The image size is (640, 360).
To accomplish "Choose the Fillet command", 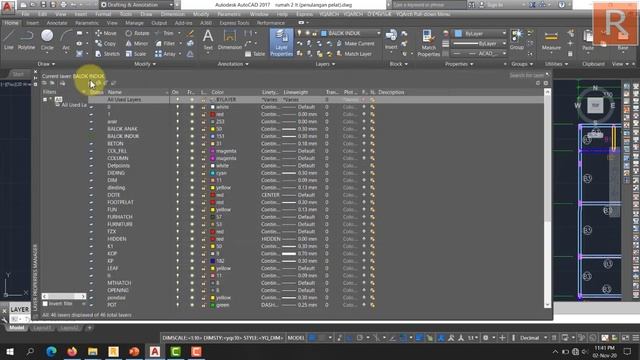I will click(x=165, y=43).
